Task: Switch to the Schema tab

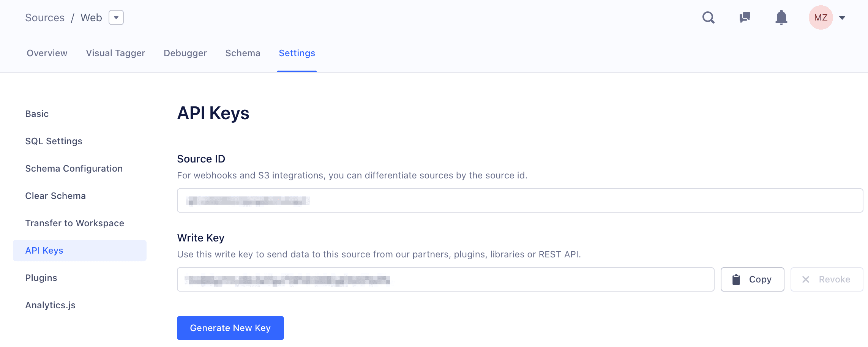Action: (243, 53)
